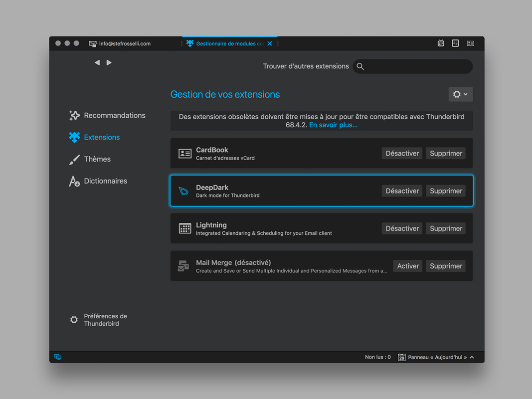Click the Non lus : 0 status
The height and width of the screenshot is (399, 532).
click(x=377, y=357)
